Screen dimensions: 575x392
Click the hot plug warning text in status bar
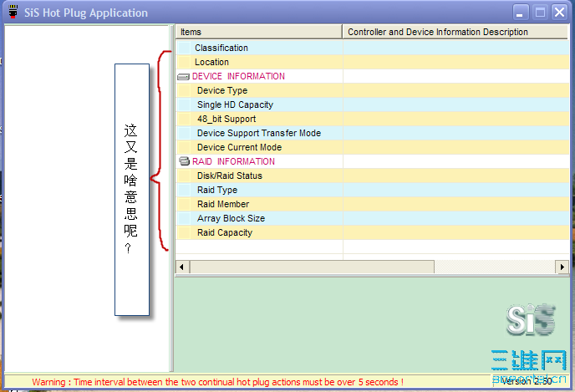218,382
